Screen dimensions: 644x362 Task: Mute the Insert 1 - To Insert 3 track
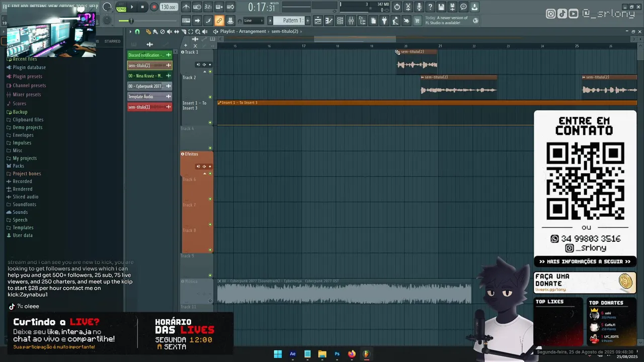210,123
